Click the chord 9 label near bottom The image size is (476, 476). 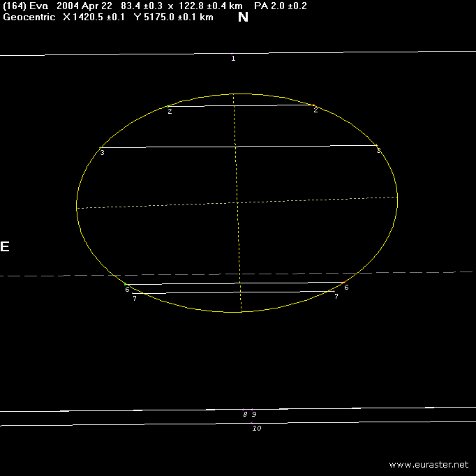pyautogui.click(x=254, y=414)
